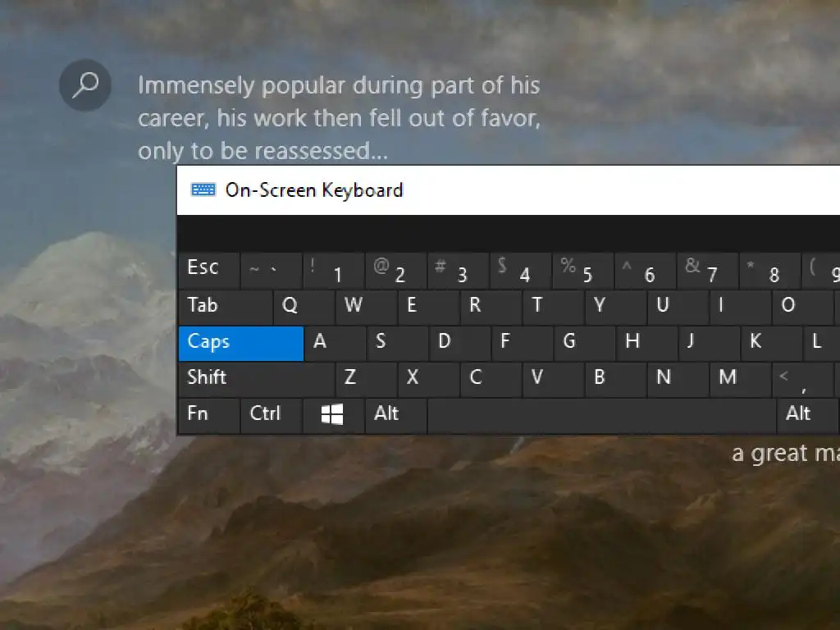Tap the A key

(336, 344)
